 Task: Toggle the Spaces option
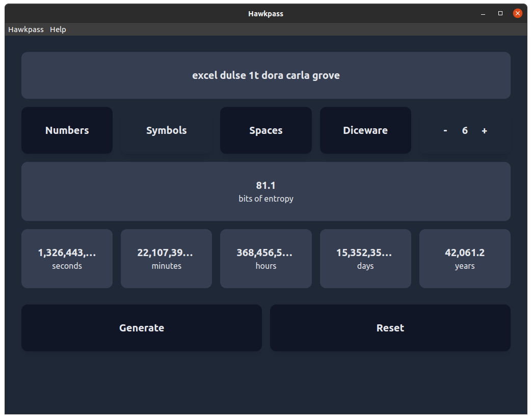coord(265,130)
